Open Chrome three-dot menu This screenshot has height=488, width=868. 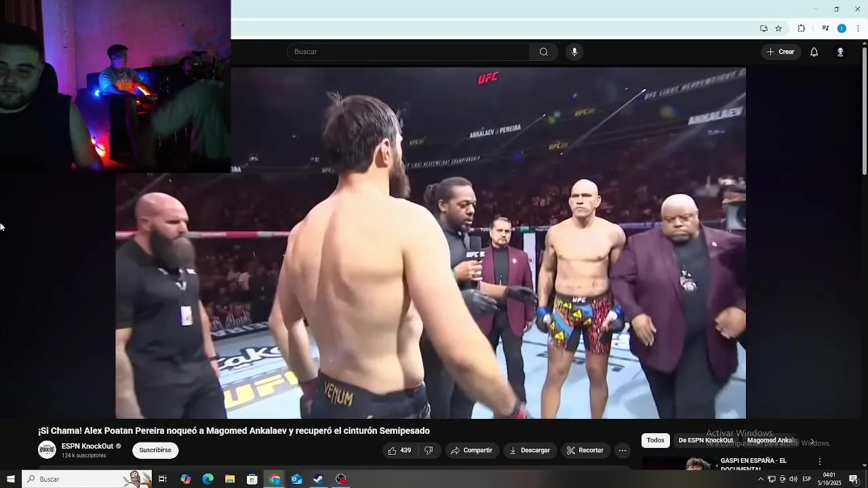coord(858,28)
